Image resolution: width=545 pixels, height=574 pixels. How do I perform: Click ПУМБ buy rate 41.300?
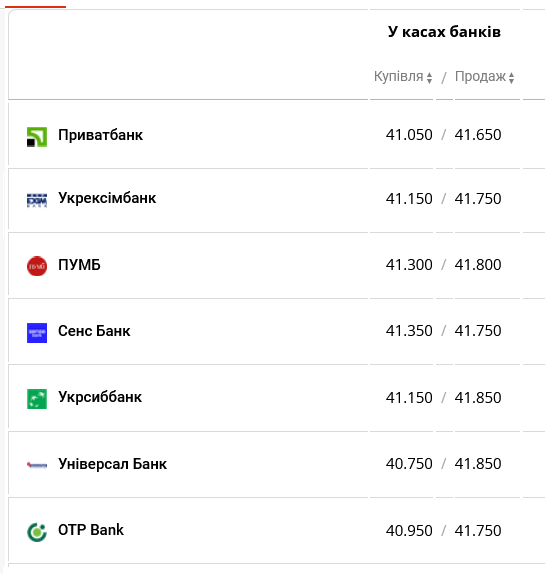pyautogui.click(x=409, y=265)
